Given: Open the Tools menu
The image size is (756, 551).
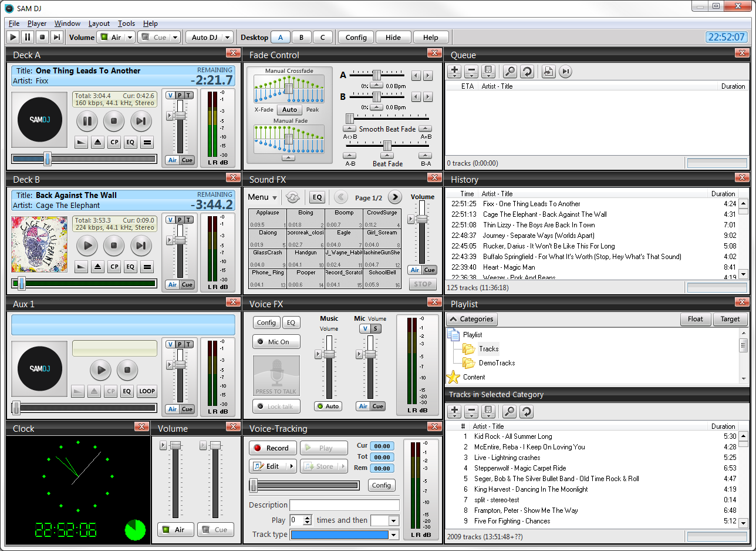Looking at the screenshot, I should pos(126,23).
